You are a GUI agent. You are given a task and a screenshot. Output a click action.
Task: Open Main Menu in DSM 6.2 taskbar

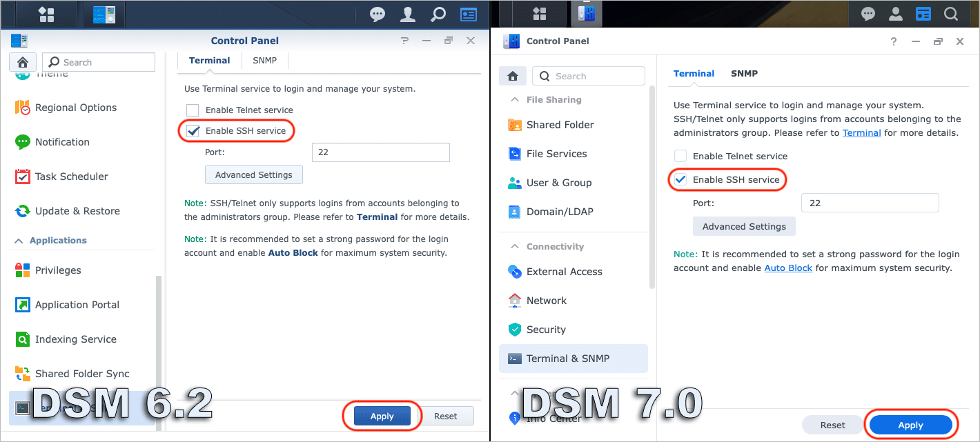pyautogui.click(x=46, y=14)
